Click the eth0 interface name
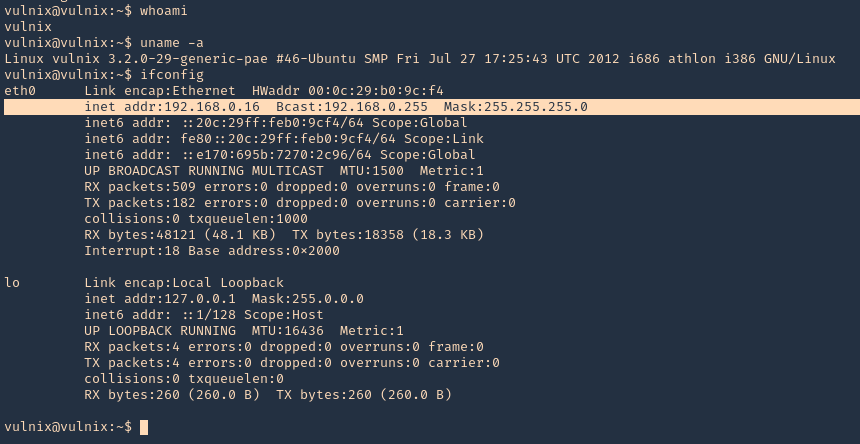Screen dimensions: 860x444 point(20,90)
